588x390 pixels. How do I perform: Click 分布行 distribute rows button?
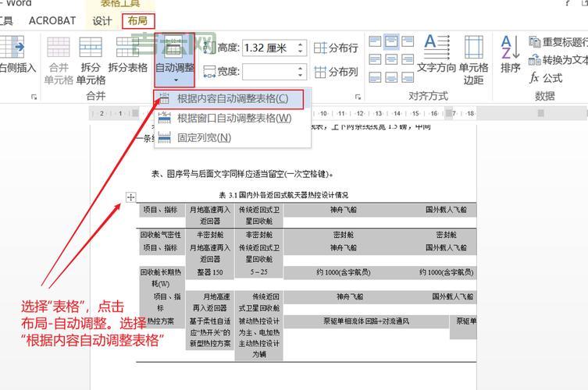pos(336,48)
